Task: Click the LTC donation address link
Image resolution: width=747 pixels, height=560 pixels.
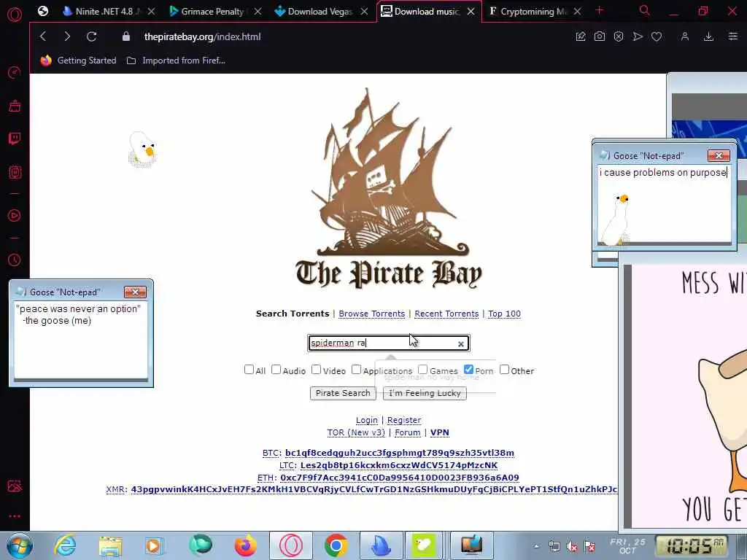Action: (x=399, y=465)
